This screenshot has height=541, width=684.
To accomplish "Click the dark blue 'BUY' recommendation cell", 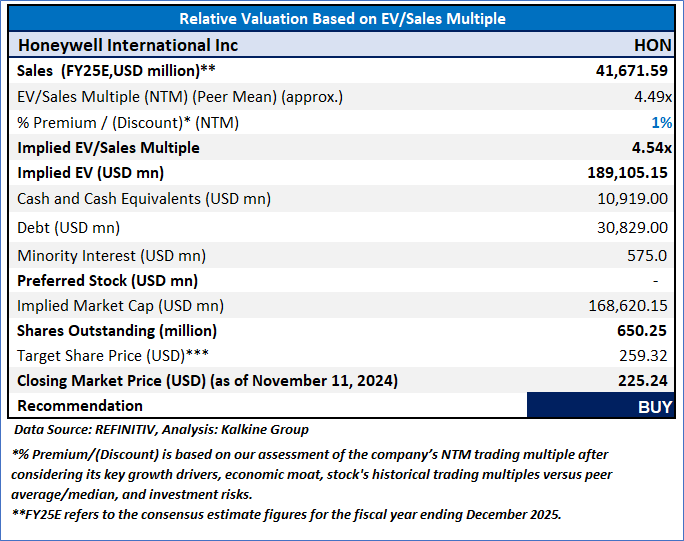I will coord(601,406).
